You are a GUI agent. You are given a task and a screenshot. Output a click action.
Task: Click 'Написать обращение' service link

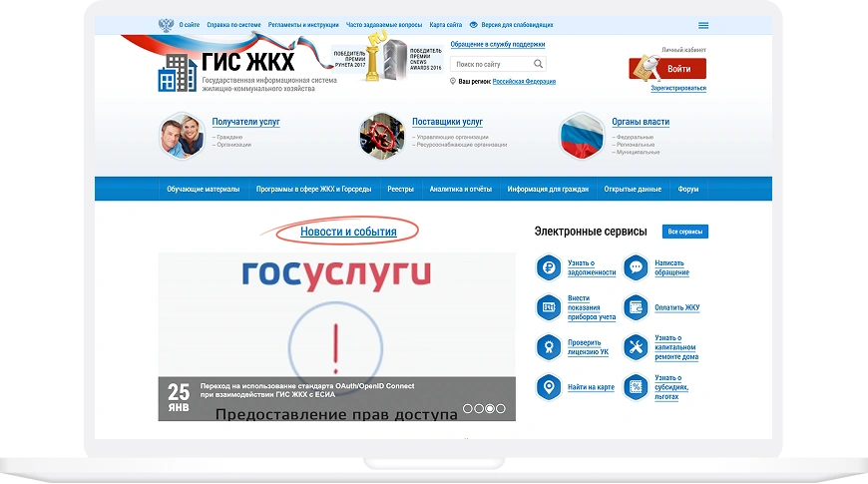pos(672,267)
